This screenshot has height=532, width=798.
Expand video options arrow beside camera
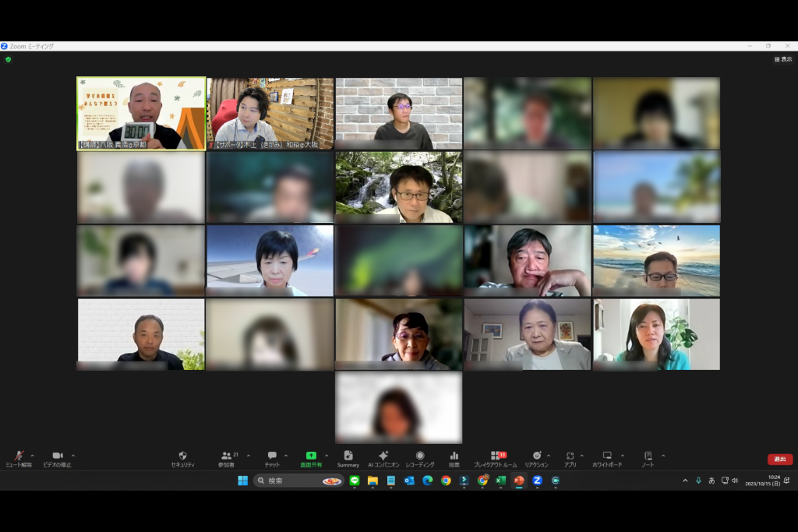coord(73,456)
